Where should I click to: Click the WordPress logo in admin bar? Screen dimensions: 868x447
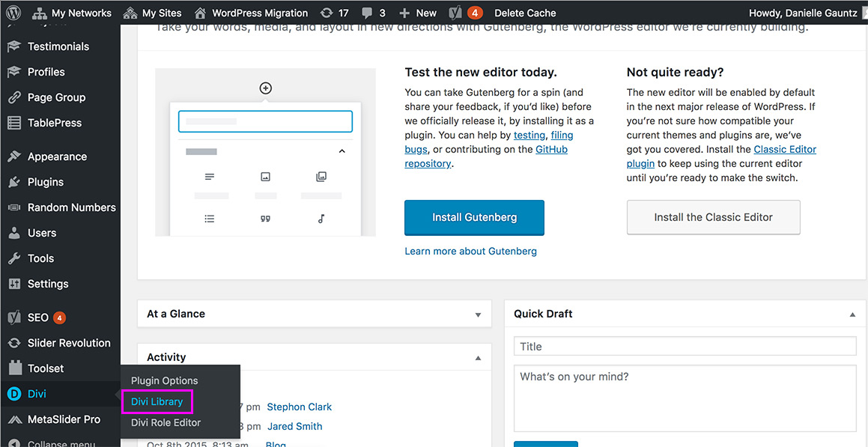point(13,13)
